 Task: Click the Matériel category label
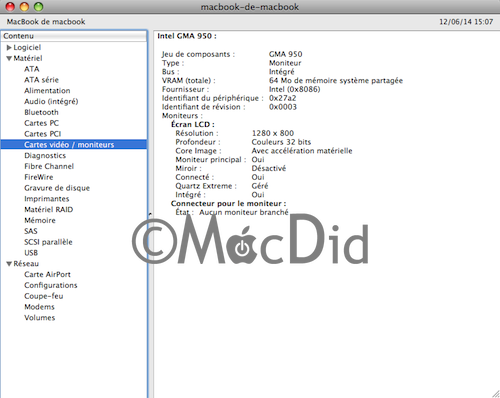coord(28,58)
